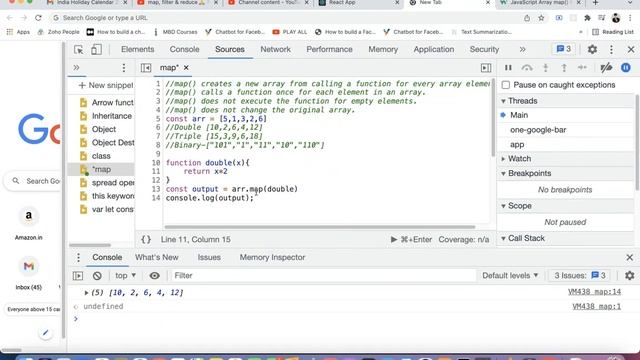Open the Security tab
Screen dimensions: 640x360
(x=484, y=49)
